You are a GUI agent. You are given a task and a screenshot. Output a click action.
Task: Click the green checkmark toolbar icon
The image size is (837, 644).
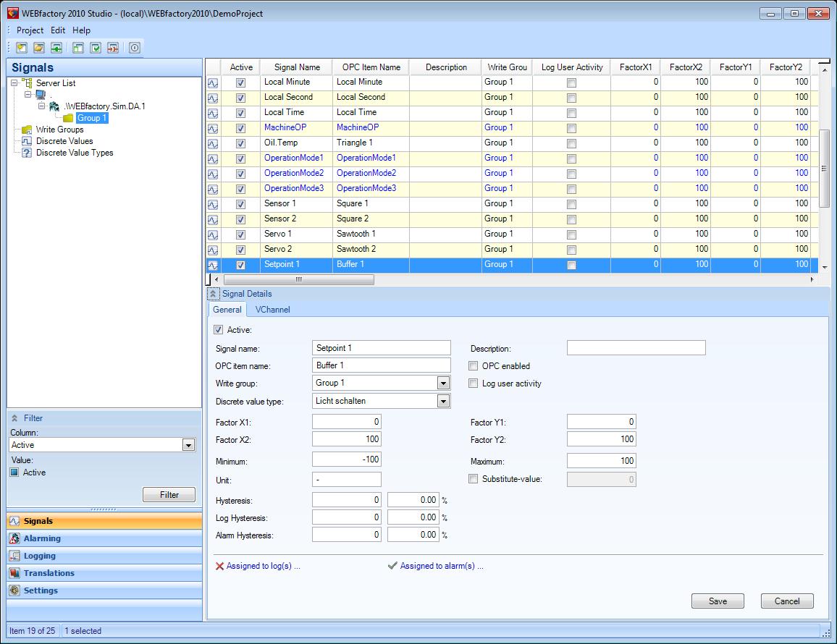96,48
